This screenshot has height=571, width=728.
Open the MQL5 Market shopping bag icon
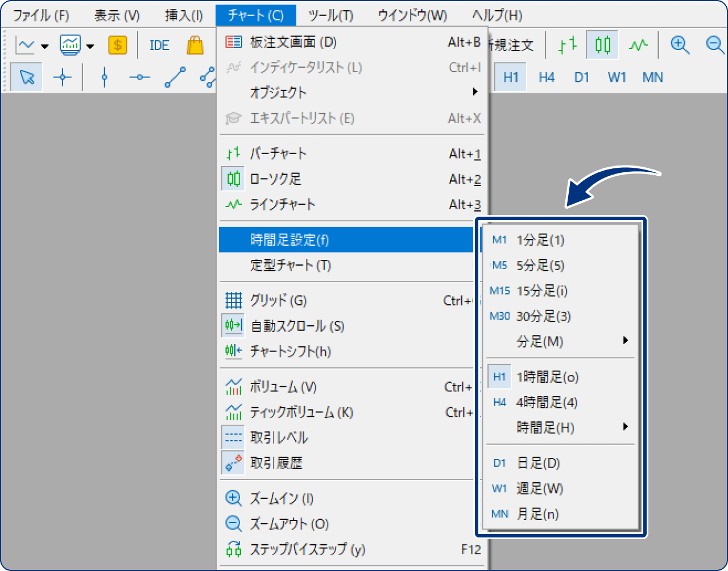click(x=195, y=45)
